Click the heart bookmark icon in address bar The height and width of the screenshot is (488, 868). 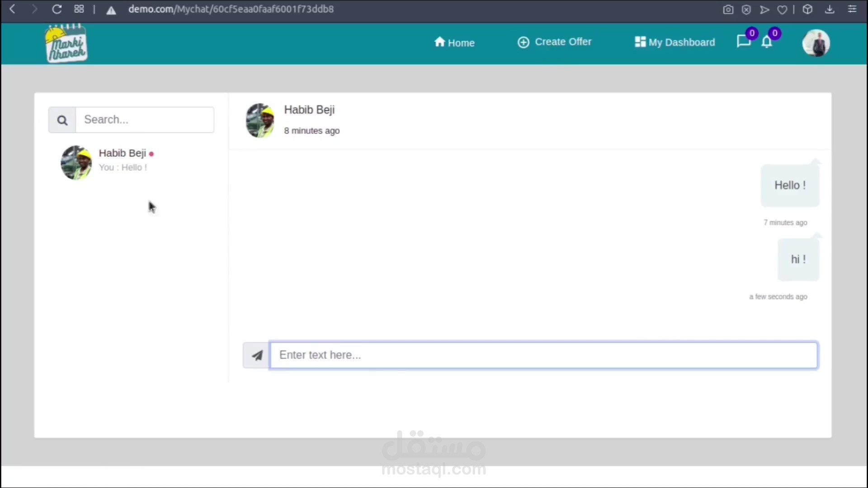click(782, 9)
